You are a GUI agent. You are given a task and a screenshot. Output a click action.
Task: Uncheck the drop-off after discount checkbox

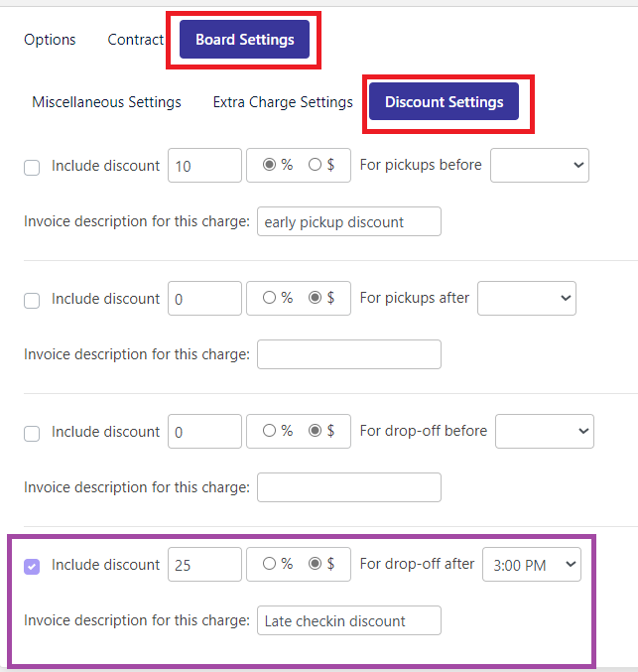point(32,567)
